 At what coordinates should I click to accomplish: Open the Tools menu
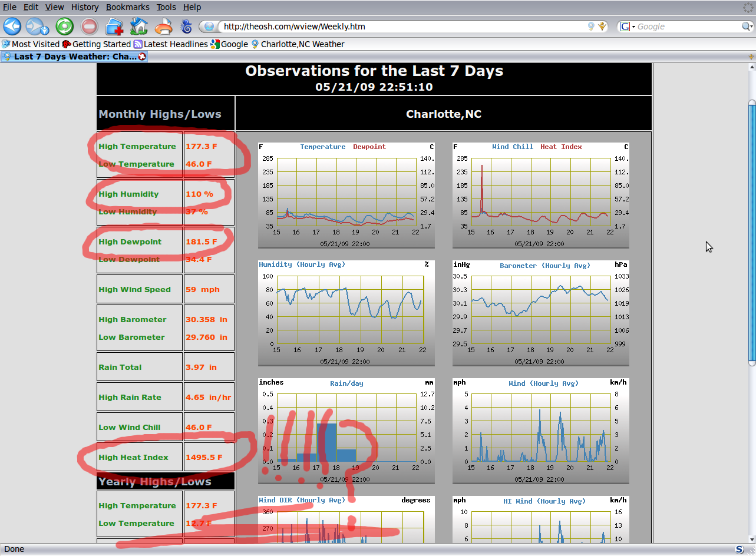coord(166,7)
